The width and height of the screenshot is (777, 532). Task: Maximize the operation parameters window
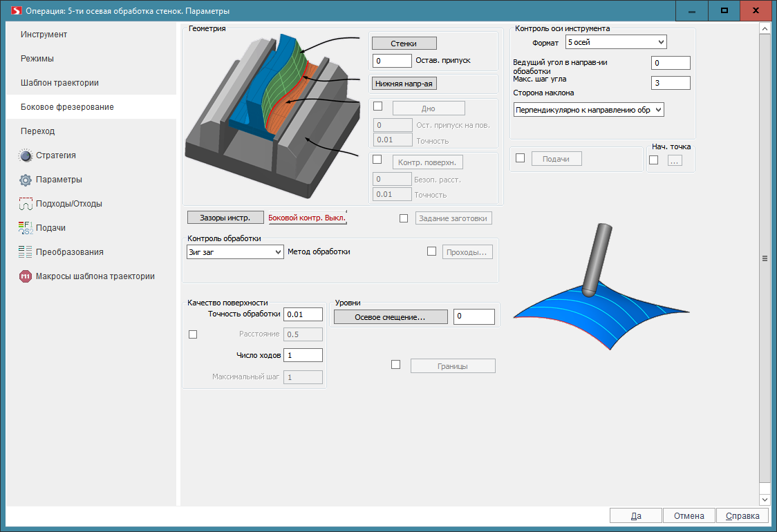[x=724, y=11]
